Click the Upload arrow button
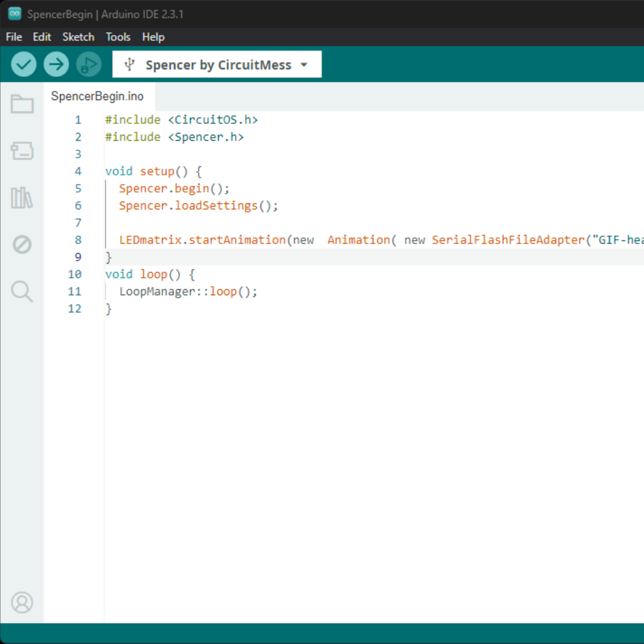Viewport: 644px width, 644px height. [x=56, y=64]
